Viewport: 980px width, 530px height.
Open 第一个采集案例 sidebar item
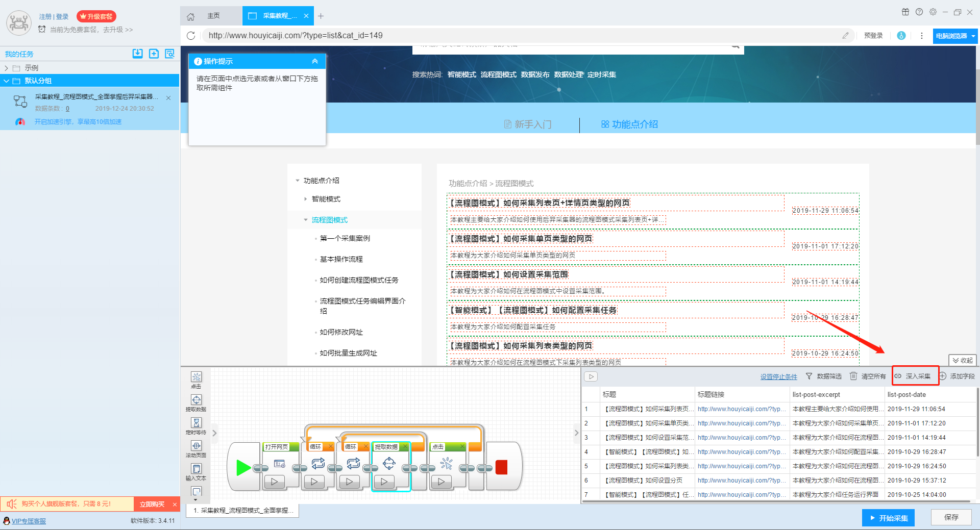tap(345, 238)
